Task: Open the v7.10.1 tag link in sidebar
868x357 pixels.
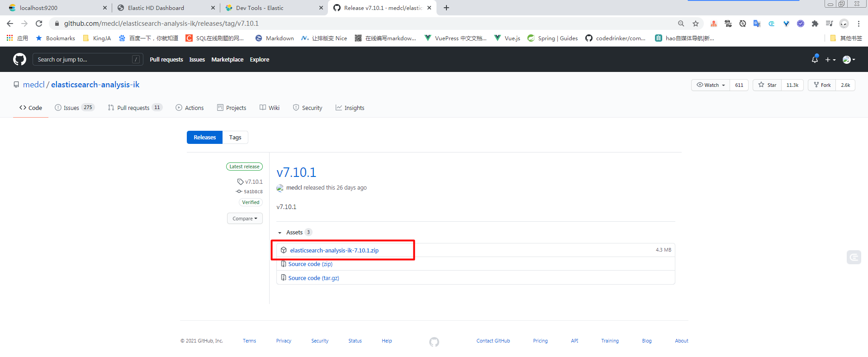Action: [250, 182]
